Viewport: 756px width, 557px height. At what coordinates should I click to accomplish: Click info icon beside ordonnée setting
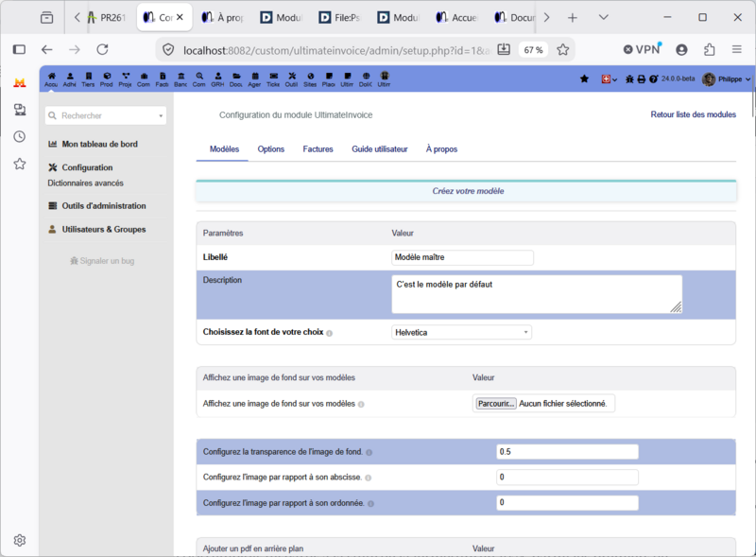370,503
